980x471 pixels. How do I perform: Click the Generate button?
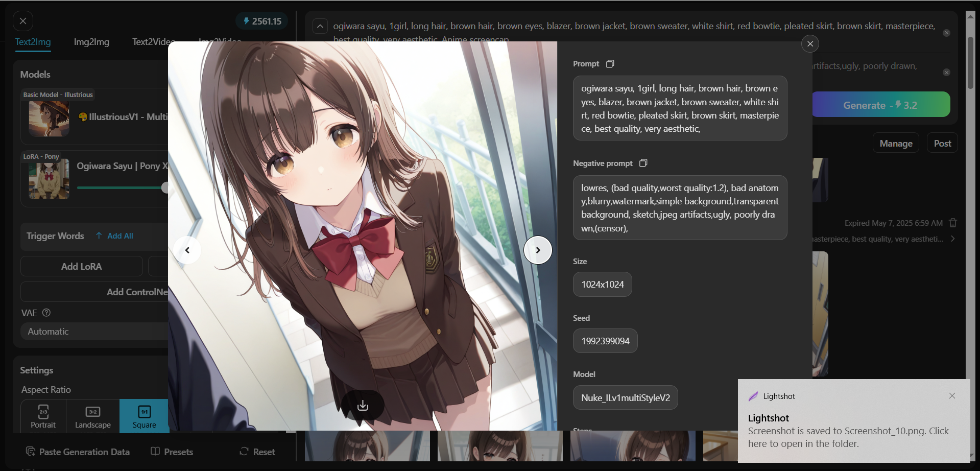pyautogui.click(x=881, y=105)
